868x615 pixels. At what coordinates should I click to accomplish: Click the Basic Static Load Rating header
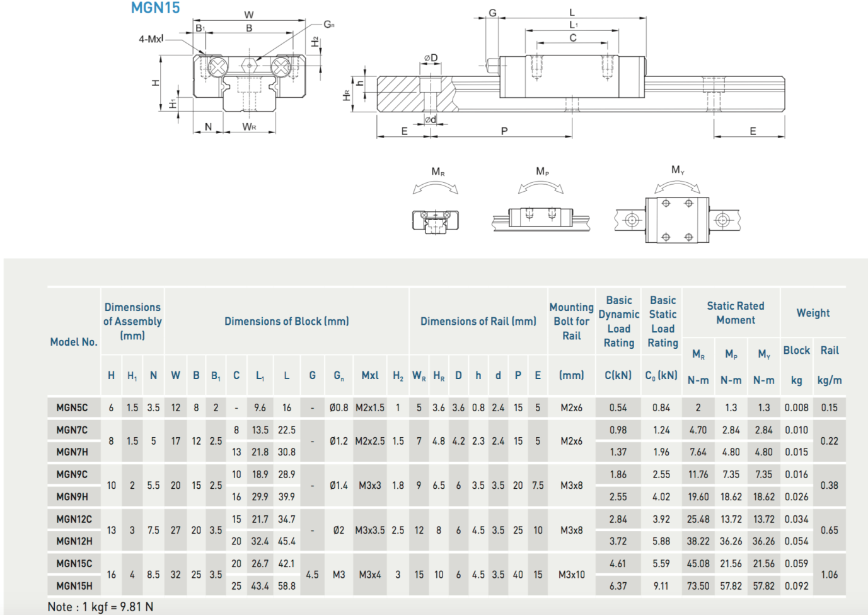pos(663,322)
